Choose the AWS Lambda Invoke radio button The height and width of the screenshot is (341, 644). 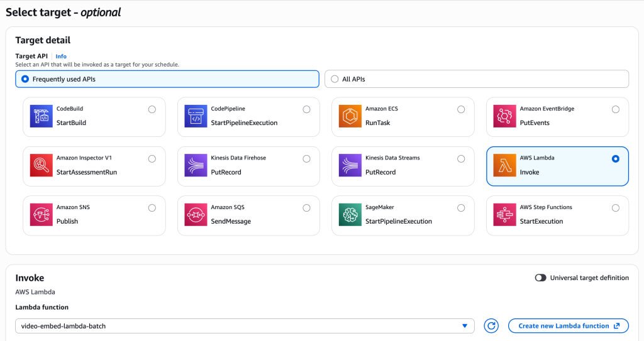point(615,159)
